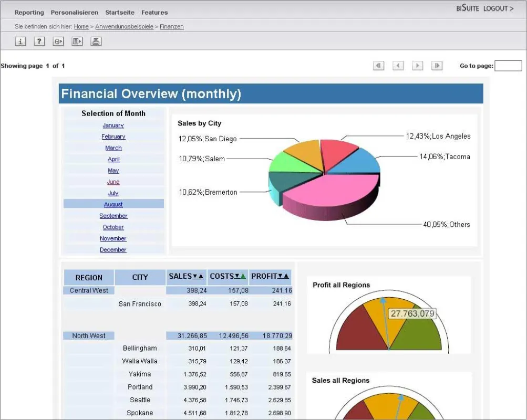Sort PROFIT column descending
The image size is (527, 420).
(x=280, y=276)
